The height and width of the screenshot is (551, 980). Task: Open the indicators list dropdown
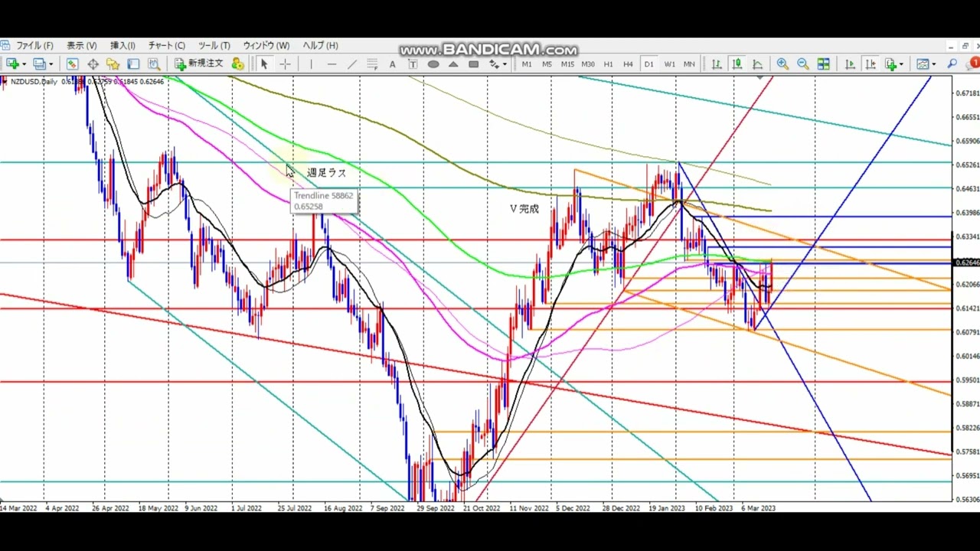coord(901,64)
